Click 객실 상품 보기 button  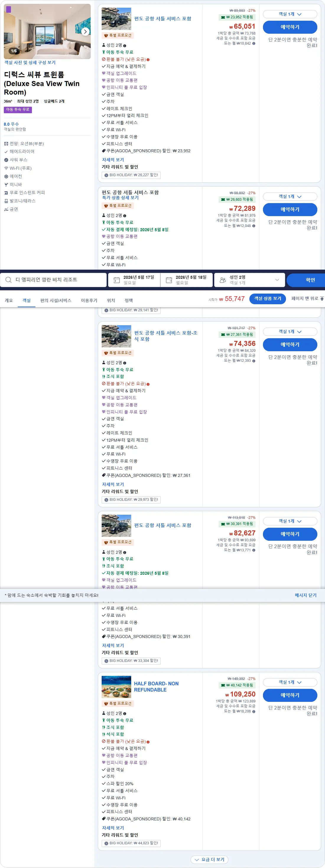267,299
